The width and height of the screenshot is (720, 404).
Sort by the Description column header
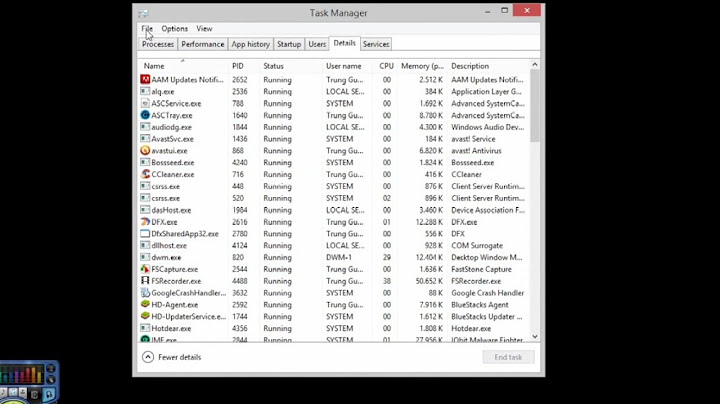coord(489,66)
